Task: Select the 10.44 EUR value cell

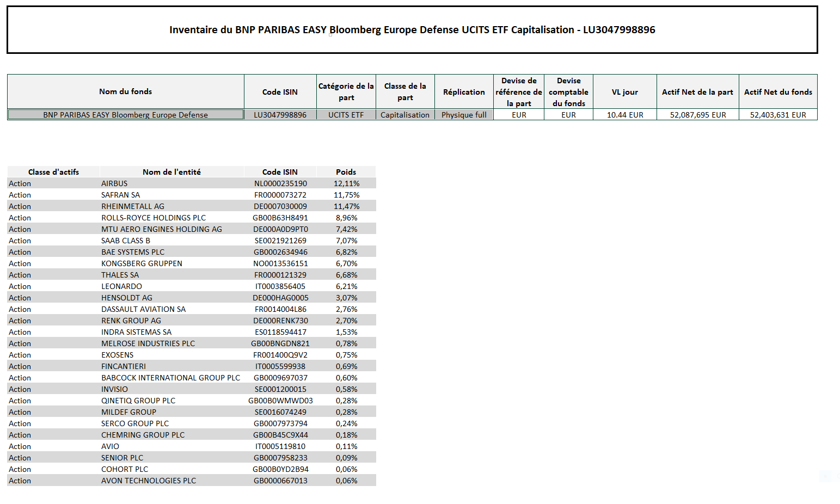Action: pos(624,115)
